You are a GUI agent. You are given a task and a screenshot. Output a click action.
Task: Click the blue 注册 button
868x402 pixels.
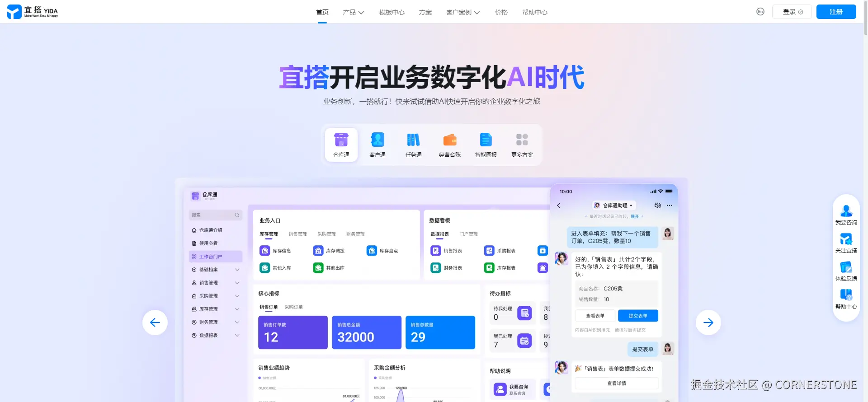point(836,12)
